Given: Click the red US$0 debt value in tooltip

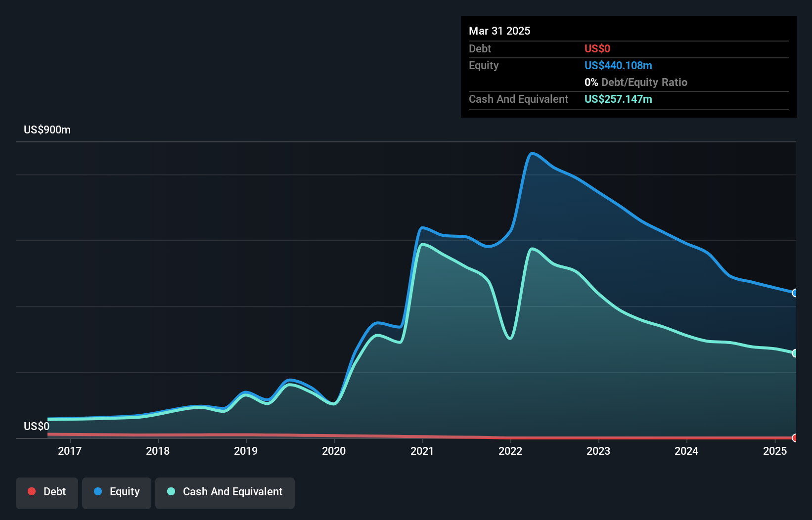Looking at the screenshot, I should pyautogui.click(x=597, y=48).
